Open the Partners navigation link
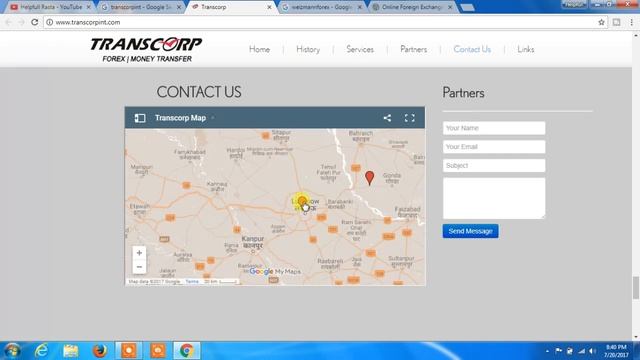The width and height of the screenshot is (640, 360). click(413, 49)
